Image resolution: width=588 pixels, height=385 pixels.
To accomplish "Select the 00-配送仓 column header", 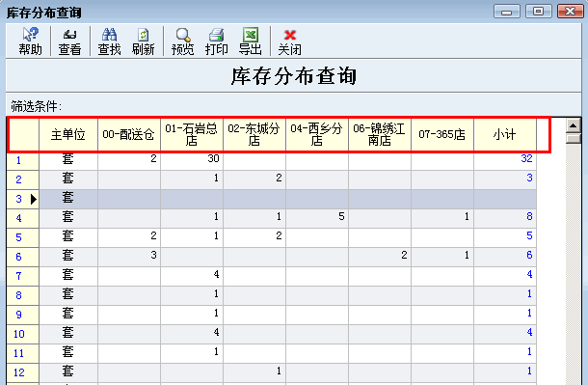I will point(129,134).
